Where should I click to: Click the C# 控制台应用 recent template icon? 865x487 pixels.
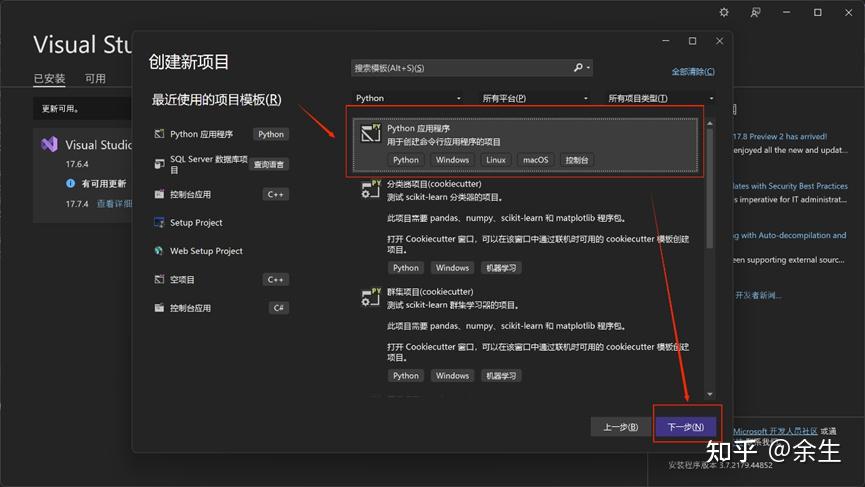tap(159, 307)
